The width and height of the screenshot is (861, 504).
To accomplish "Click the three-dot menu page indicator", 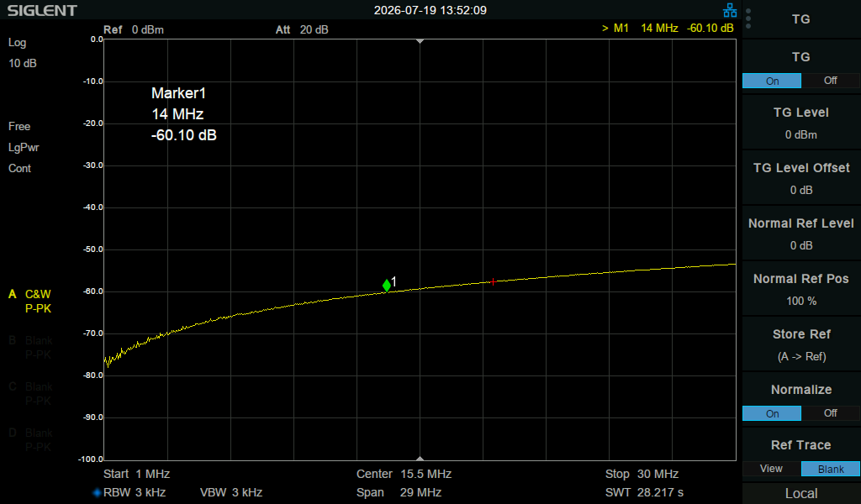I will (x=748, y=18).
